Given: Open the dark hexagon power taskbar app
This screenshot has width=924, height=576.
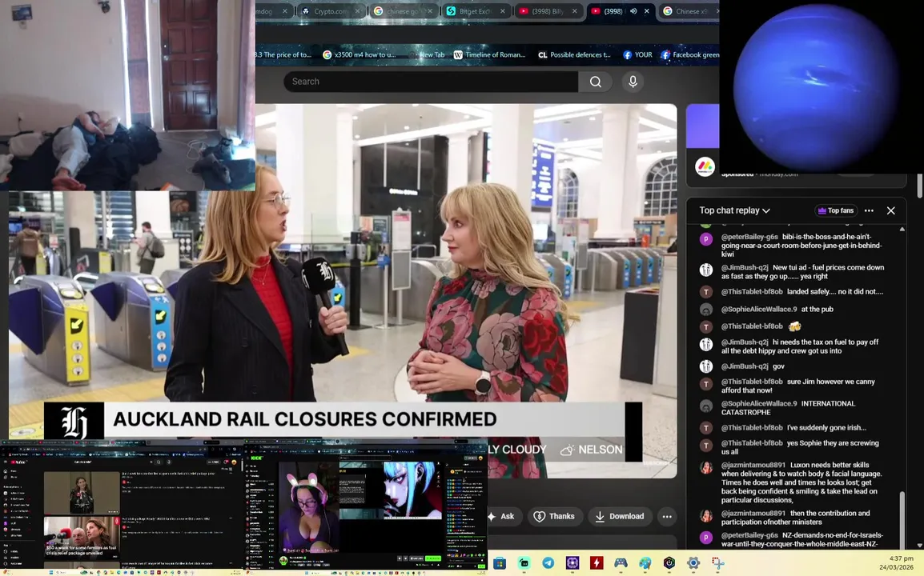Looking at the screenshot, I should (669, 563).
